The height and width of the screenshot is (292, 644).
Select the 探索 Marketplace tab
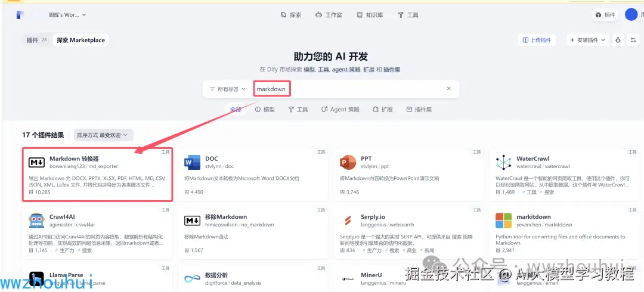pos(81,41)
